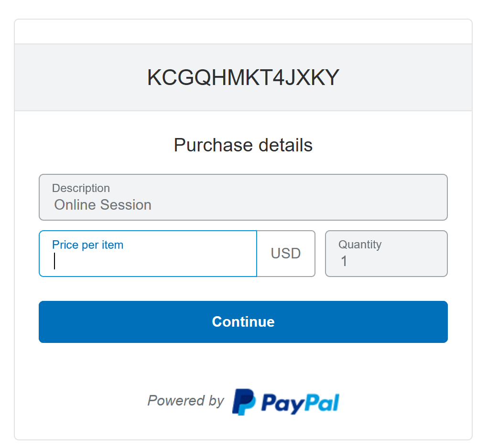Click the Price per item label text

point(87,245)
